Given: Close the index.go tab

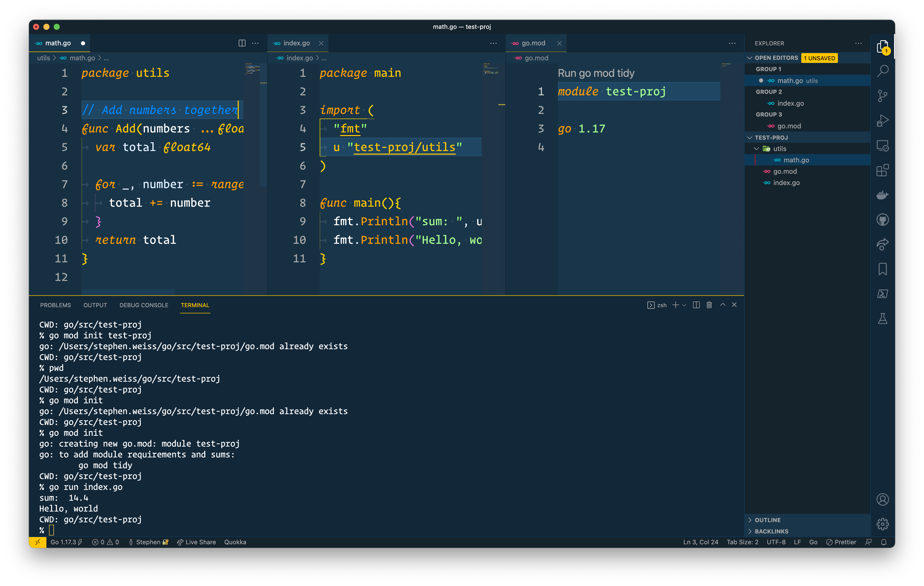Looking at the screenshot, I should pyautogui.click(x=321, y=43).
